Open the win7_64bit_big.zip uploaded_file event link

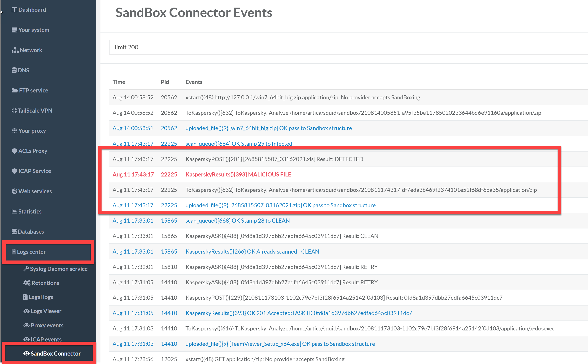268,128
